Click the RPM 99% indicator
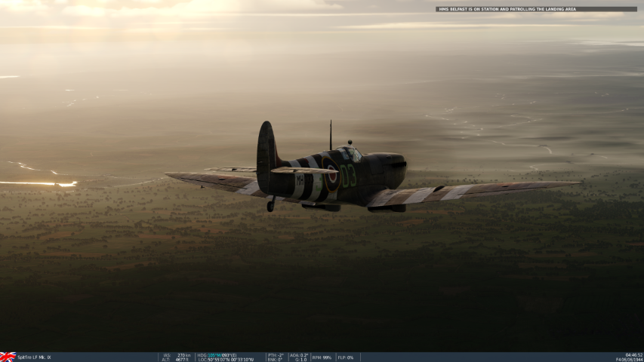The height and width of the screenshot is (362, 644). pos(322,357)
